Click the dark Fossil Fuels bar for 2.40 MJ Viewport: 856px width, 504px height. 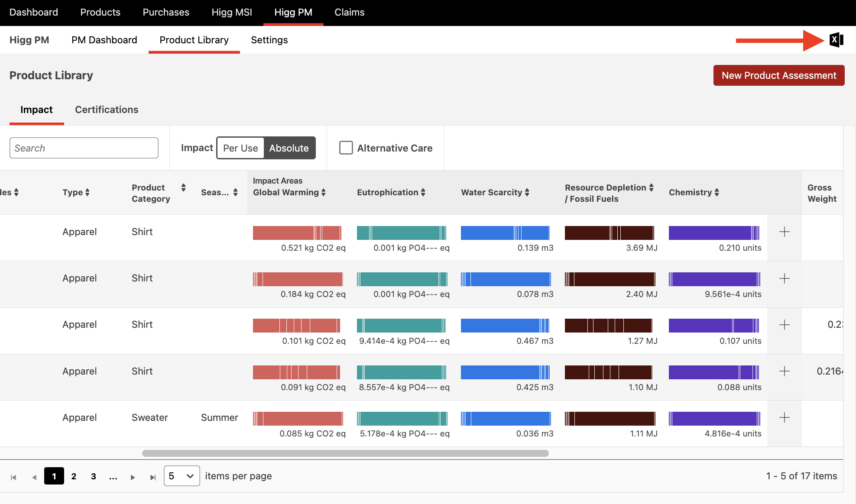click(610, 279)
